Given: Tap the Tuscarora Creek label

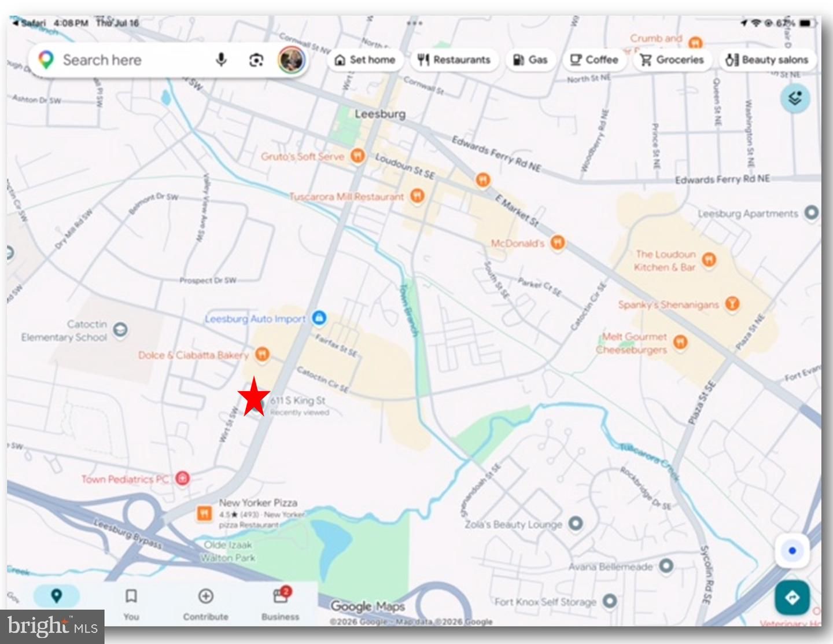Looking at the screenshot, I should [650, 461].
